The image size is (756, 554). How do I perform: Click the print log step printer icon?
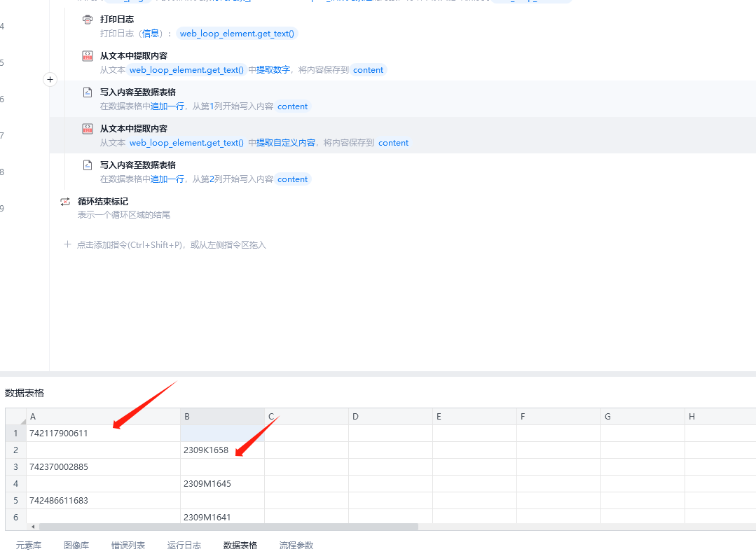pos(88,20)
